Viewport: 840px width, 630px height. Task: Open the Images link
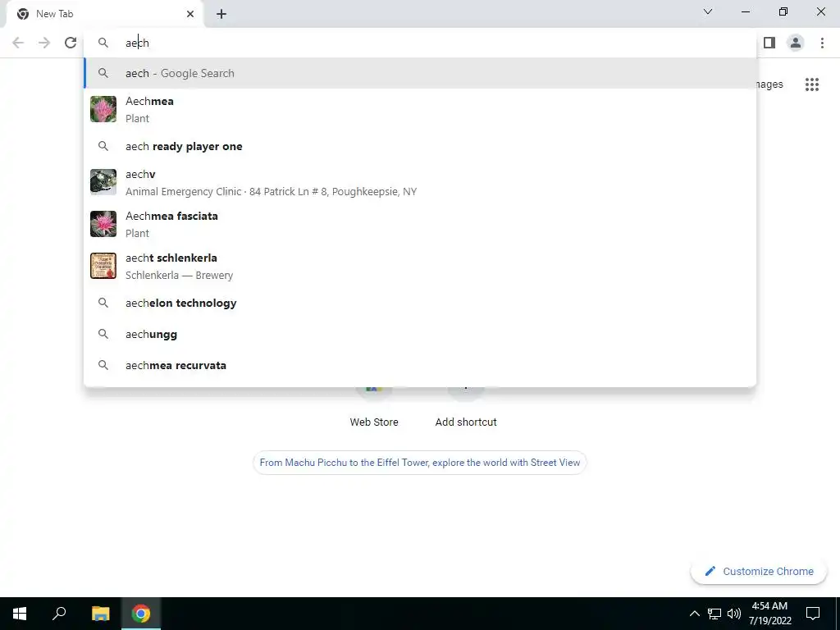(x=769, y=84)
